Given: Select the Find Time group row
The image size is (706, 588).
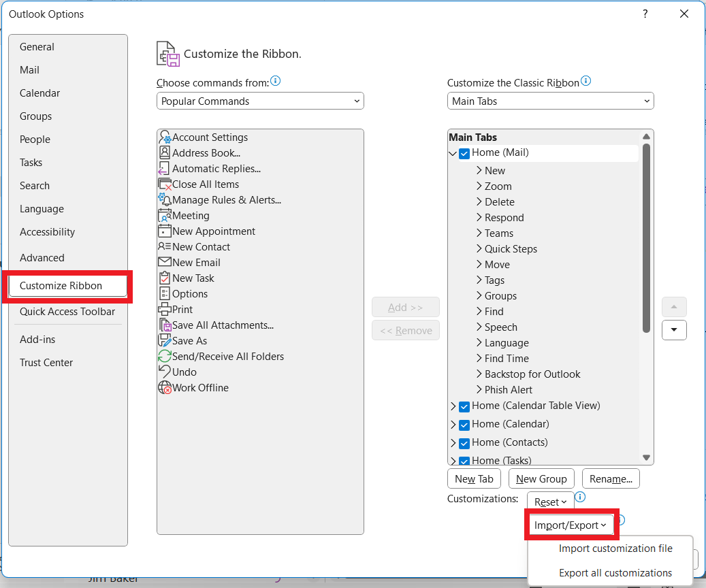Looking at the screenshot, I should pos(507,359).
